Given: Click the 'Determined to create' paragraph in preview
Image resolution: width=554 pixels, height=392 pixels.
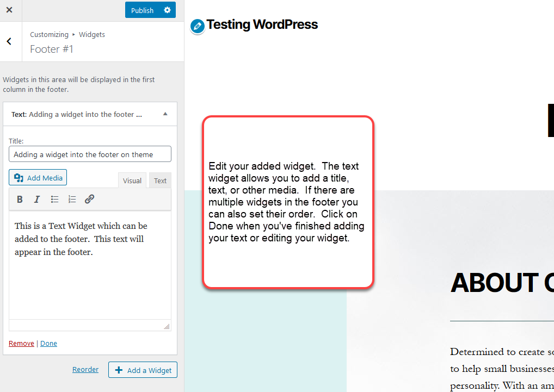Looking at the screenshot, I should 502,369.
